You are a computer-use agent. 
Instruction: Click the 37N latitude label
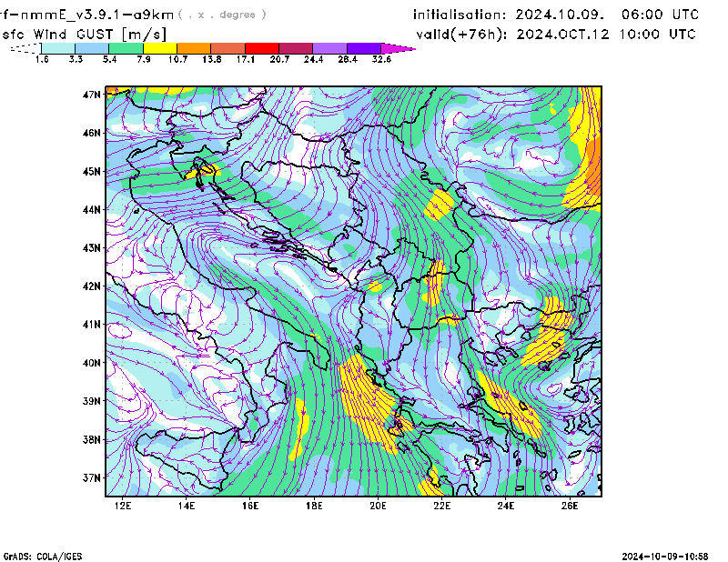pyautogui.click(x=92, y=477)
